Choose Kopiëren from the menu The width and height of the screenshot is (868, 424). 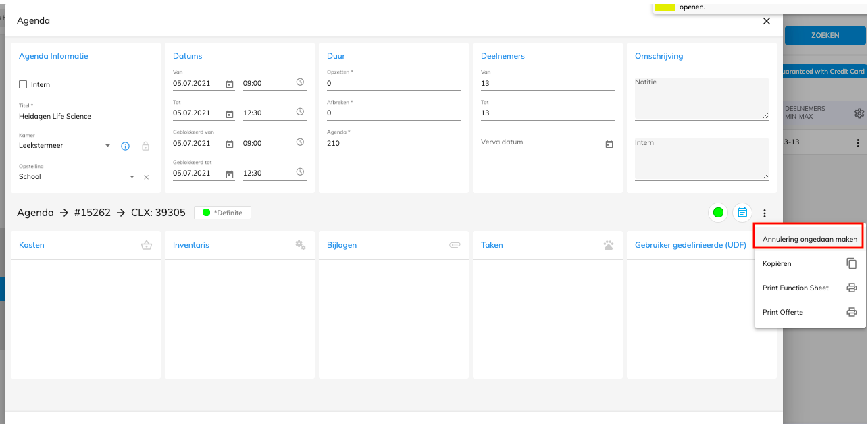pyautogui.click(x=810, y=263)
